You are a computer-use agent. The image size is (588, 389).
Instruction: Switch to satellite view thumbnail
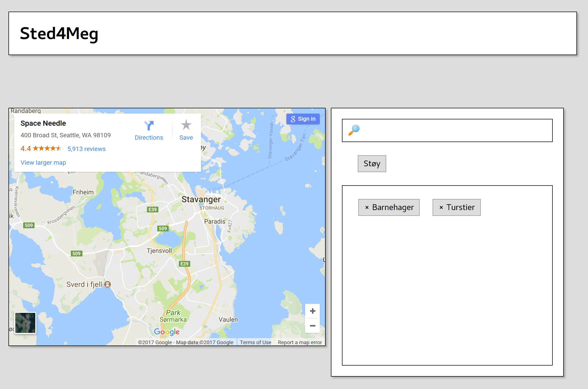[25, 323]
